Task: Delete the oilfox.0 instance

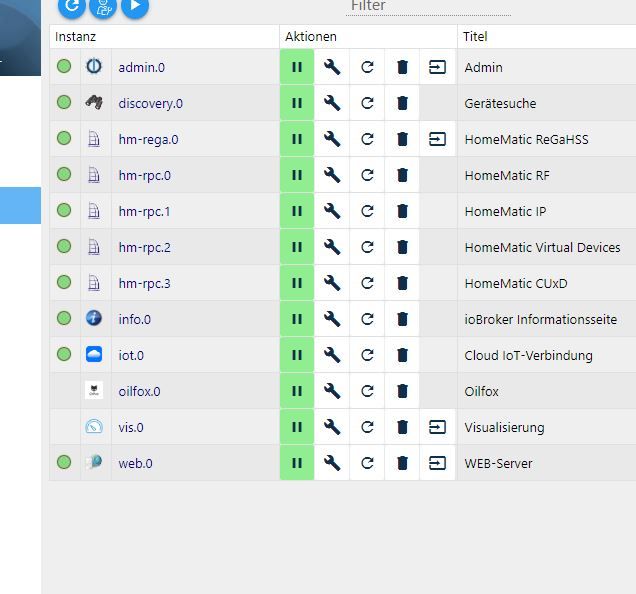Action: click(402, 391)
